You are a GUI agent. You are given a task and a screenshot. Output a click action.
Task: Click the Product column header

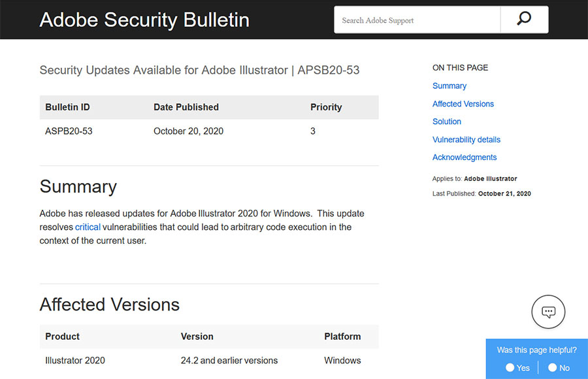62,337
